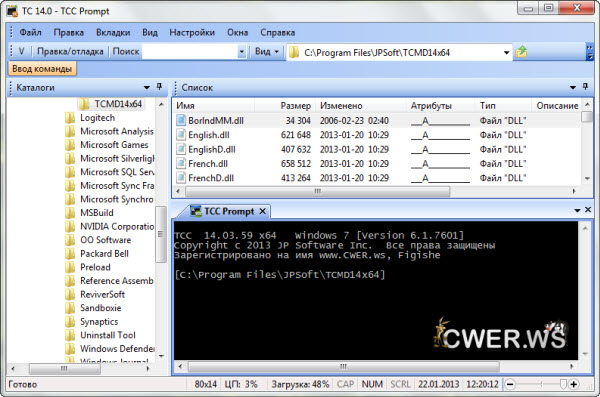The width and height of the screenshot is (600, 397).
Task: Click the Правка/отладка toolbar button
Action: [70, 51]
